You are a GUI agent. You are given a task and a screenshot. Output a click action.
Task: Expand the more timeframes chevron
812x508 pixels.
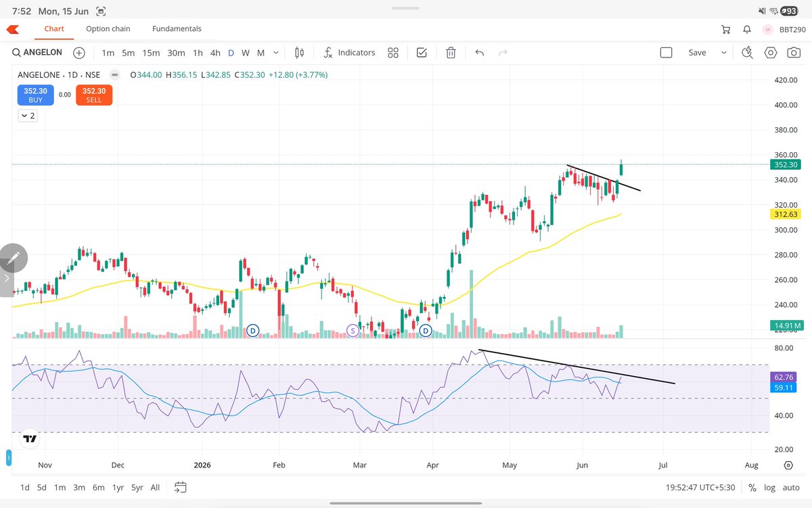(x=276, y=53)
